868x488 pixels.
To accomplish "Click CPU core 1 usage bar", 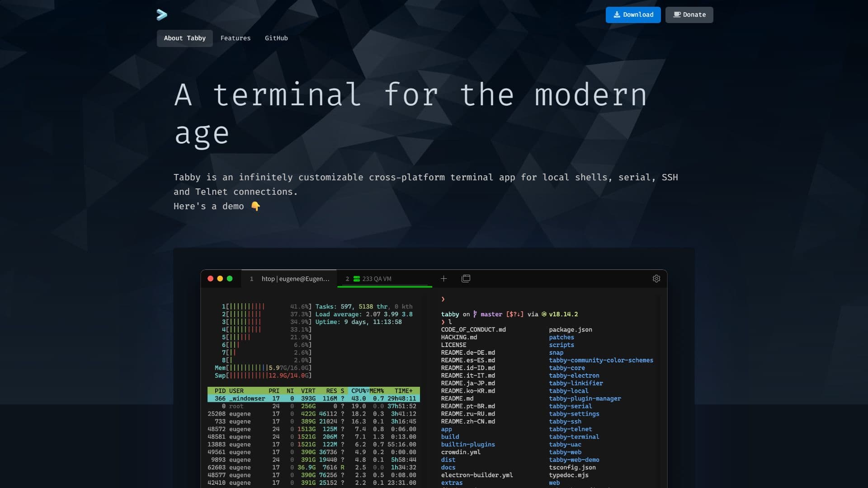I will [266, 306].
